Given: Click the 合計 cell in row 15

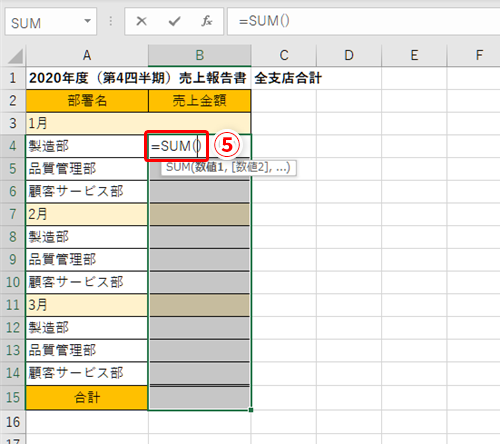Looking at the screenshot, I should pyautogui.click(x=87, y=397).
